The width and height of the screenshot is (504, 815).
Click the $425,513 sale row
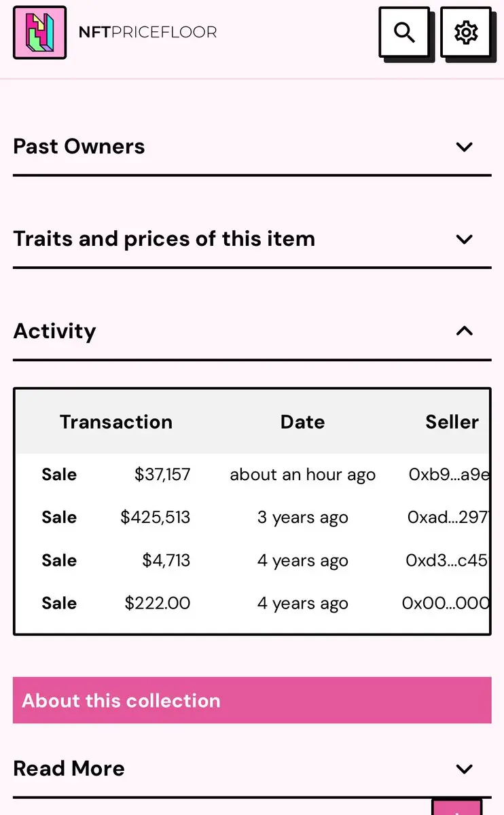click(x=252, y=518)
